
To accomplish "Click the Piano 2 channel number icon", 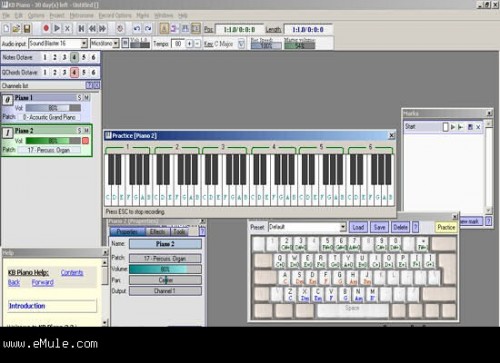I will pos(7,133).
